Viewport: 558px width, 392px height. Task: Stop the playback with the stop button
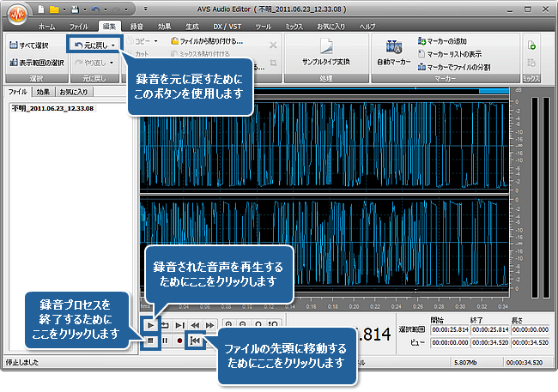[150, 341]
